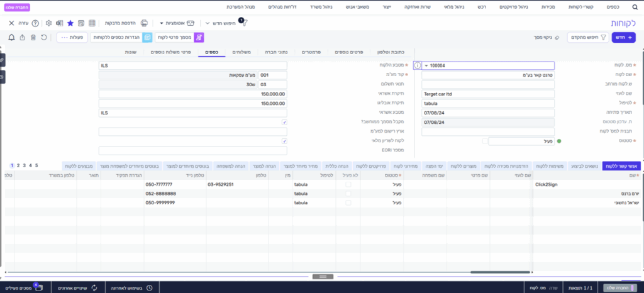The height and width of the screenshot is (293, 644).
Task: Open חיפוש חדש dropdown chevron
Action: [x=208, y=23]
